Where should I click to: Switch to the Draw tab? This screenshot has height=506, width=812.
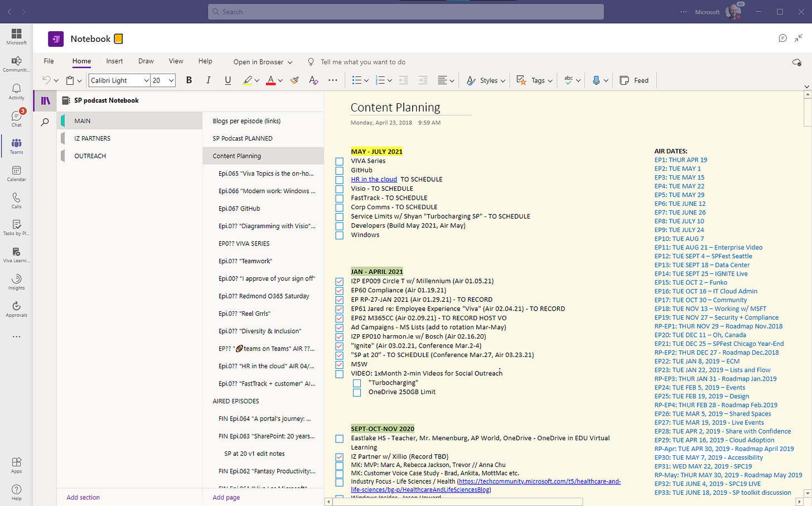[x=146, y=61]
